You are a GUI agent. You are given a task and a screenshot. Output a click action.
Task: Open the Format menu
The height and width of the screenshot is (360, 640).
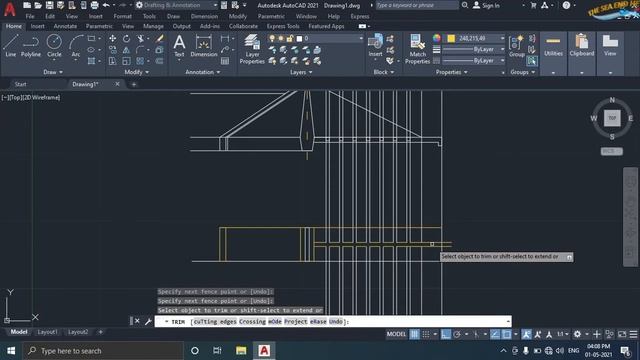pos(122,16)
